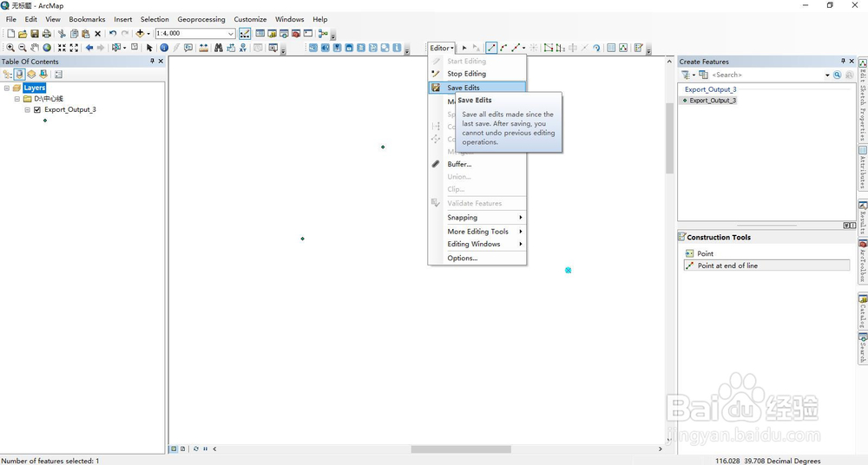Screen dimensions: 868x465
Task: Uncheck the Export_Output_3 layer checkbox
Action: tap(37, 109)
